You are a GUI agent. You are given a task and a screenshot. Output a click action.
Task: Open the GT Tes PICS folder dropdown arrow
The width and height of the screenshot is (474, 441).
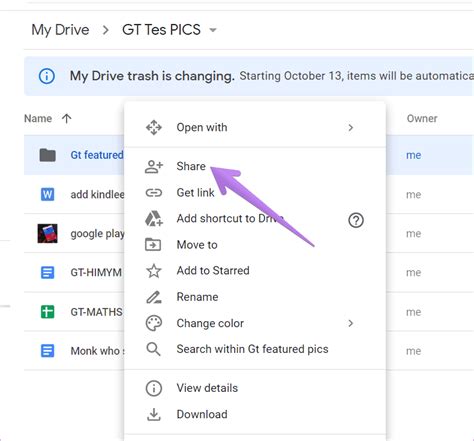(x=213, y=30)
